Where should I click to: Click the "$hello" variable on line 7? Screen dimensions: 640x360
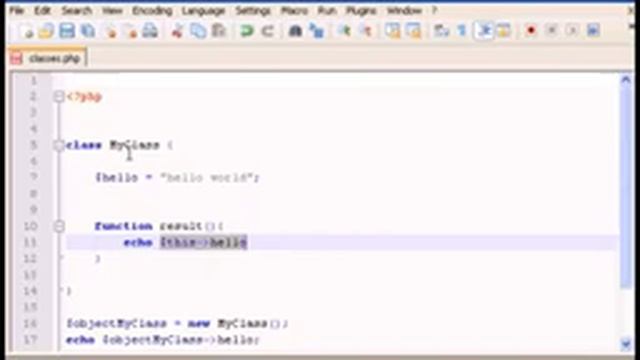click(x=117, y=178)
